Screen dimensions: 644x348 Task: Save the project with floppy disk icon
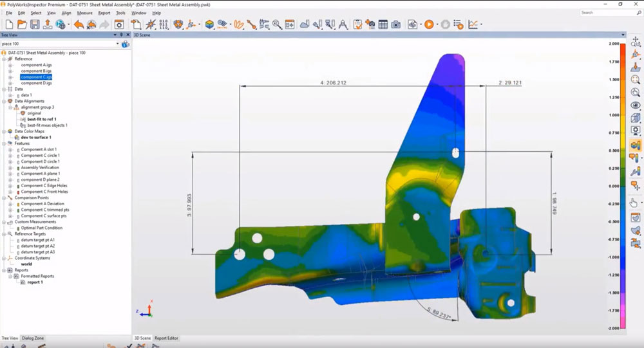[35, 24]
